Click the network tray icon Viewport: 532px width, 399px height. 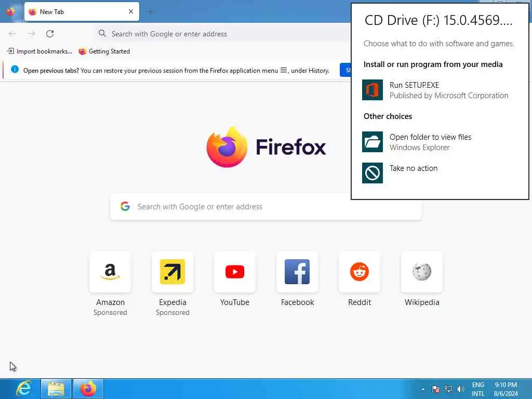click(448, 389)
